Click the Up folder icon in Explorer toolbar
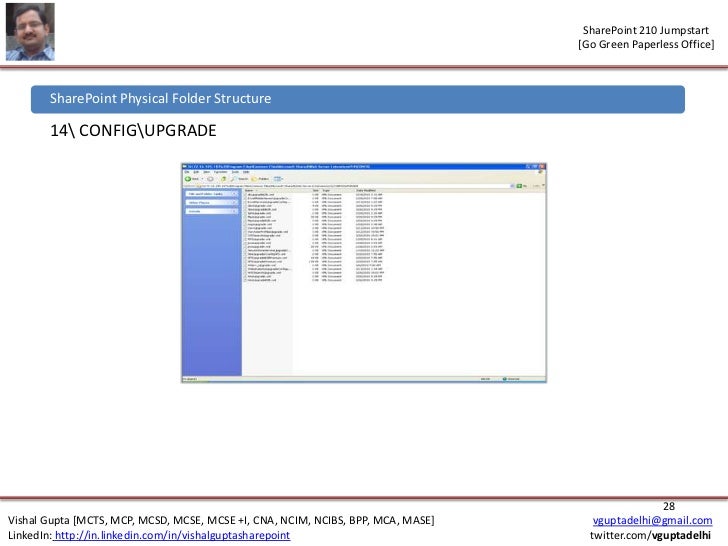Screen dimensions: 728x546 [224, 179]
